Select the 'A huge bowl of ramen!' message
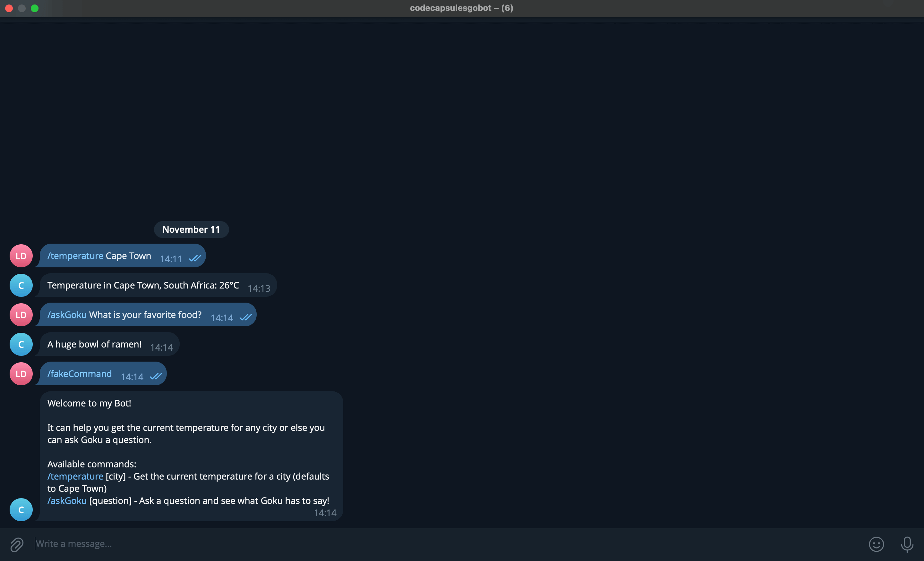Viewport: 924px width, 561px height. (x=94, y=344)
